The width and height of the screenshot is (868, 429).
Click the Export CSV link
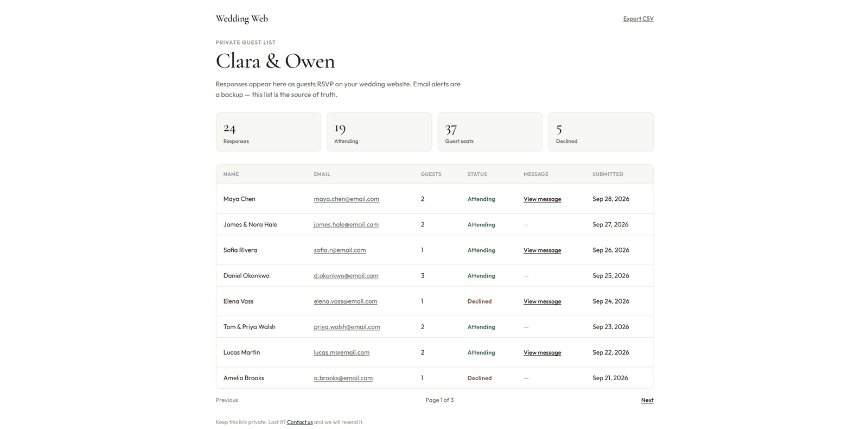(x=638, y=18)
